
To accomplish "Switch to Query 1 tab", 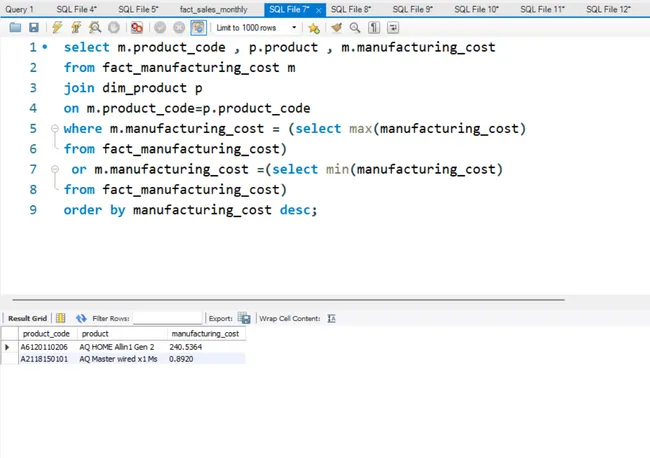I will click(19, 10).
